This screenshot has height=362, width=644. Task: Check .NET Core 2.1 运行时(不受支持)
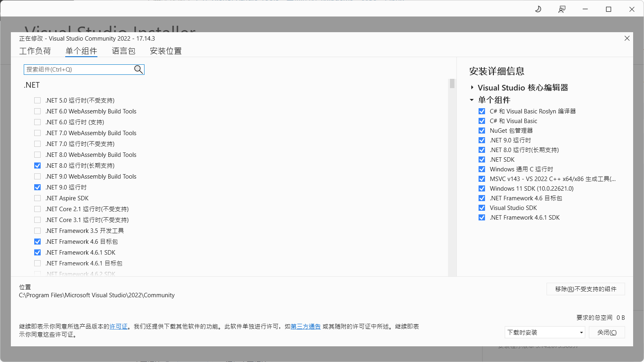tap(37, 209)
